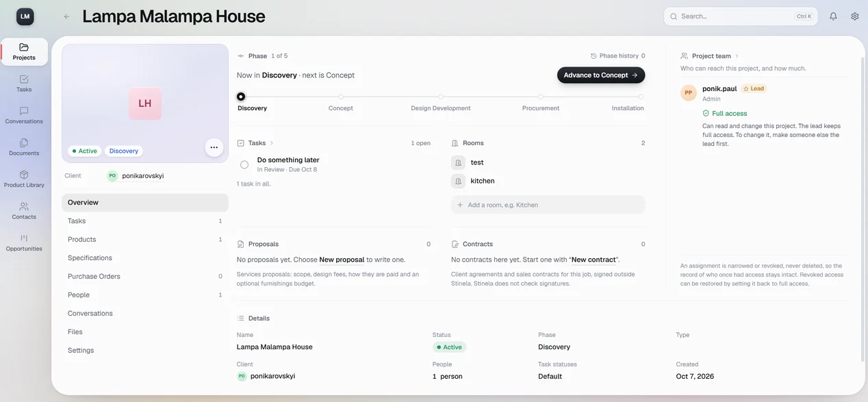Open Contacts in the left sidebar
Image resolution: width=868 pixels, height=402 pixels.
[24, 211]
